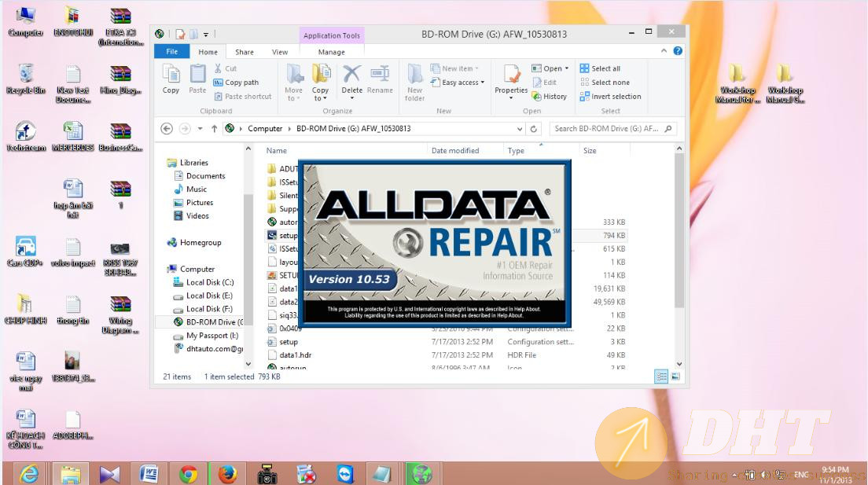Go up one level with the Up arrow
This screenshot has width=868, height=485.
pyautogui.click(x=214, y=129)
